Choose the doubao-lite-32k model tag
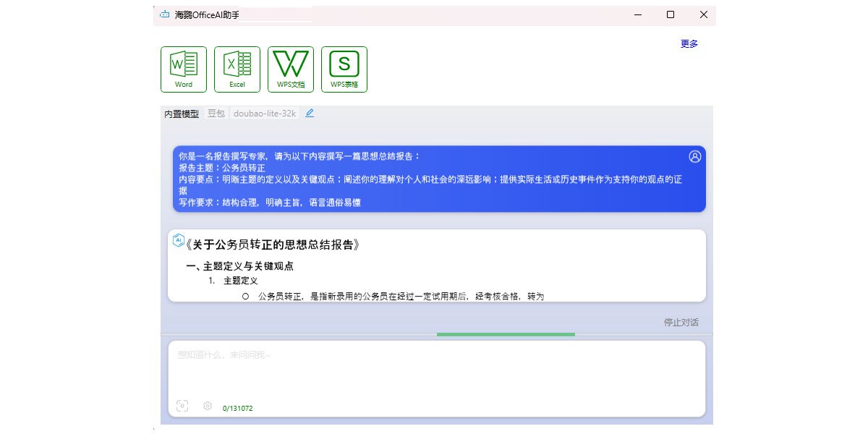This screenshot has height=434, width=868. point(265,114)
